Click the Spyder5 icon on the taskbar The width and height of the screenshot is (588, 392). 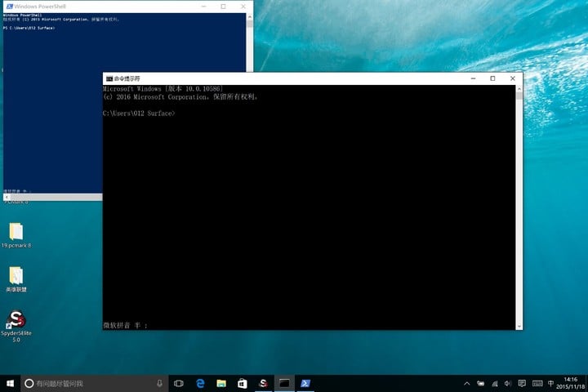click(x=264, y=383)
